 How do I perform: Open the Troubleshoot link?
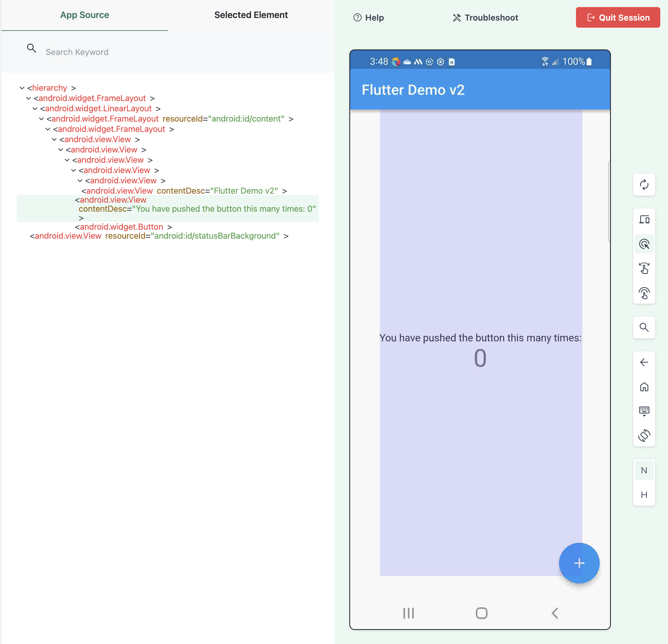pyautogui.click(x=485, y=18)
